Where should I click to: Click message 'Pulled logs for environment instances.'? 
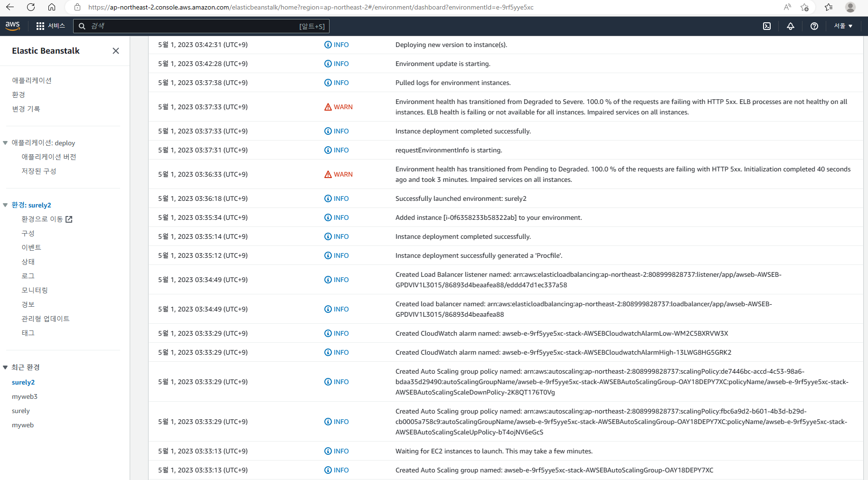pos(453,83)
